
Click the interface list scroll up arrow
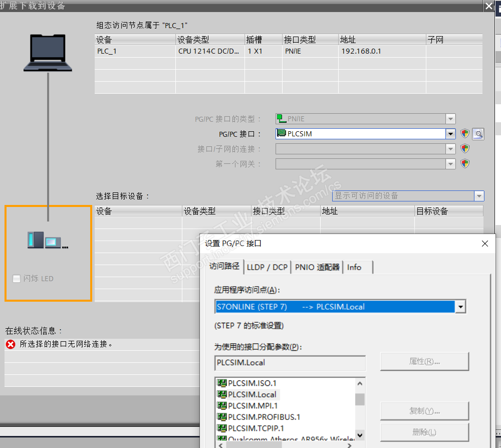coord(360,383)
